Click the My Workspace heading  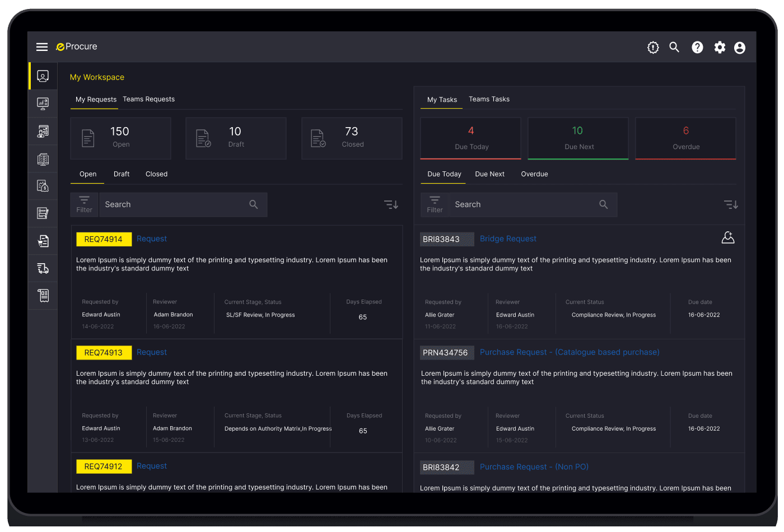click(x=97, y=77)
